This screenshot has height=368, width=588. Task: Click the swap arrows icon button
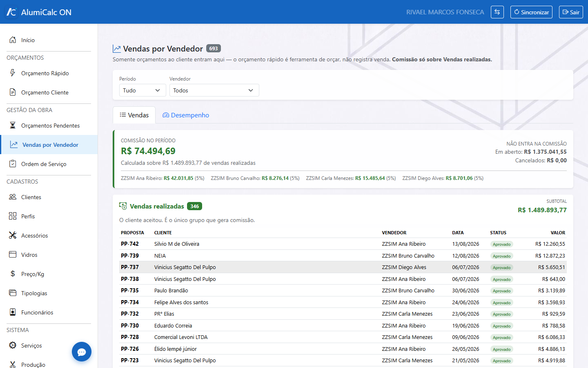pos(497,12)
